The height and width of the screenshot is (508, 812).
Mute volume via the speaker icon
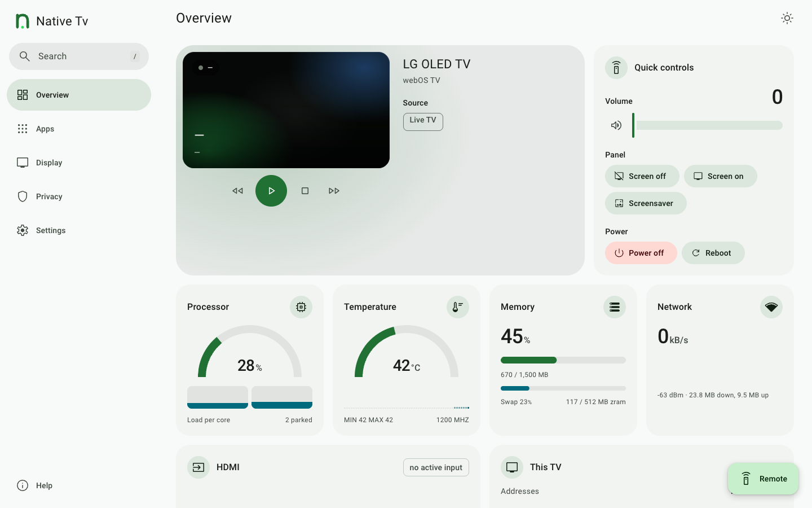tap(616, 125)
